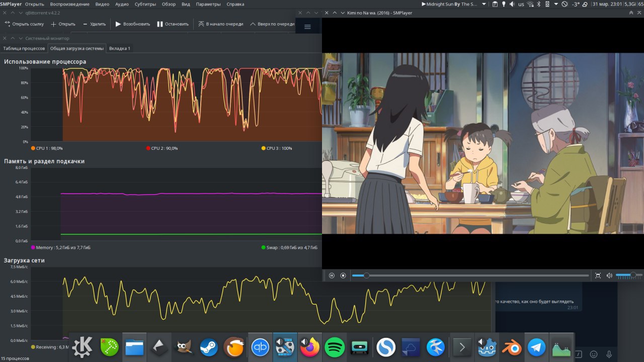Click Открыть ссылку in qBittorrent toolbar

pos(24,24)
